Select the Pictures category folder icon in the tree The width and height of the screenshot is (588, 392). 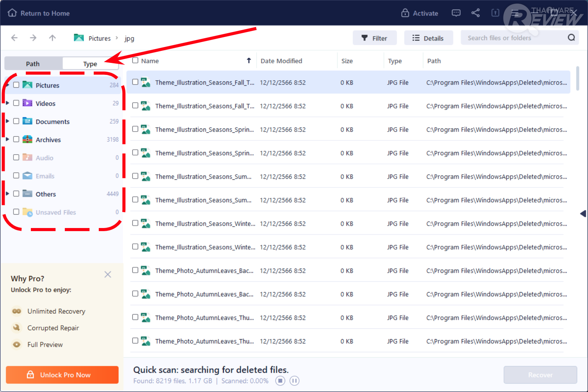pyautogui.click(x=27, y=85)
